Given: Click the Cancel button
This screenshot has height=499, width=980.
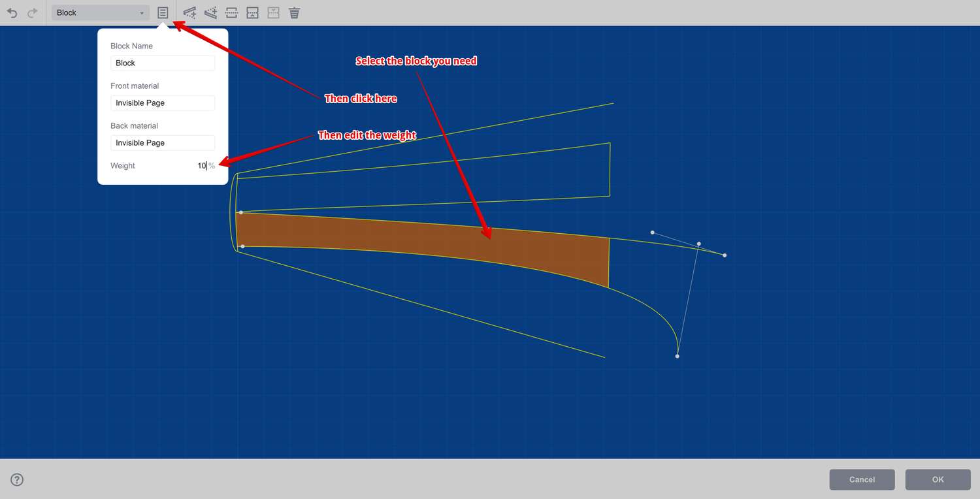Looking at the screenshot, I should click(862, 479).
